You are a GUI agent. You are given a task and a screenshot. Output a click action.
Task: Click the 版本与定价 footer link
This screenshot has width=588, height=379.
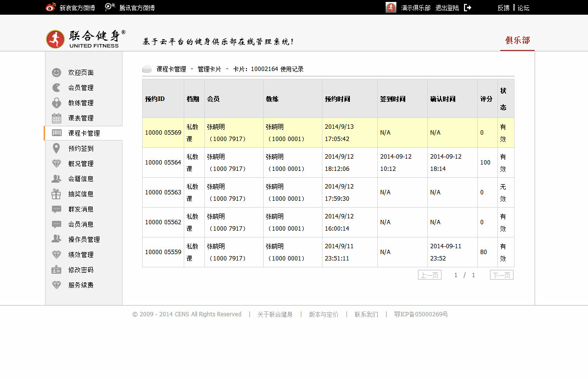click(323, 314)
